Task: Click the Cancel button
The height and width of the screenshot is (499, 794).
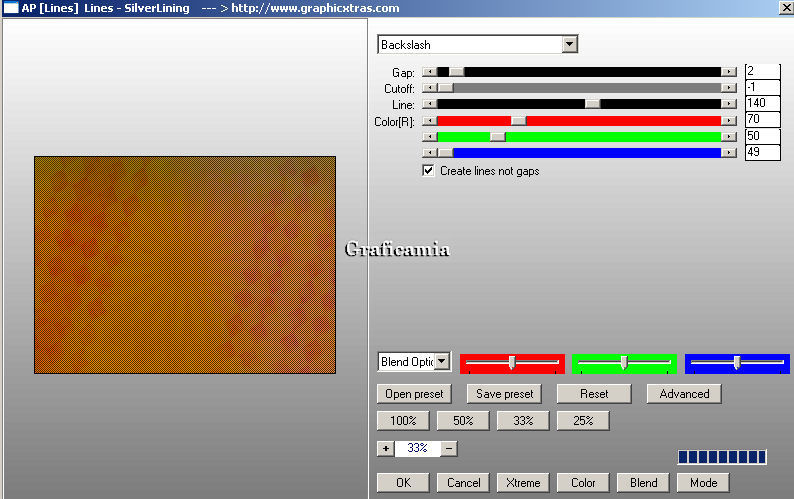Action: pyautogui.click(x=463, y=483)
